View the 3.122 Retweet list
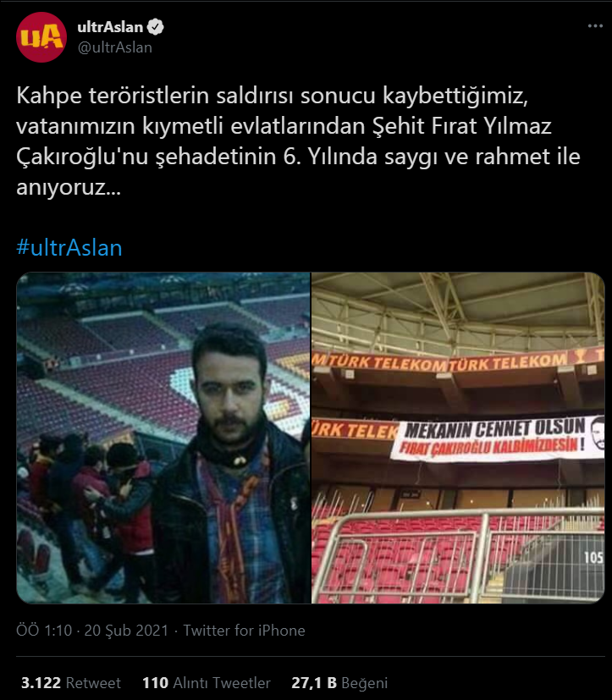This screenshot has width=612, height=700. 71,682
